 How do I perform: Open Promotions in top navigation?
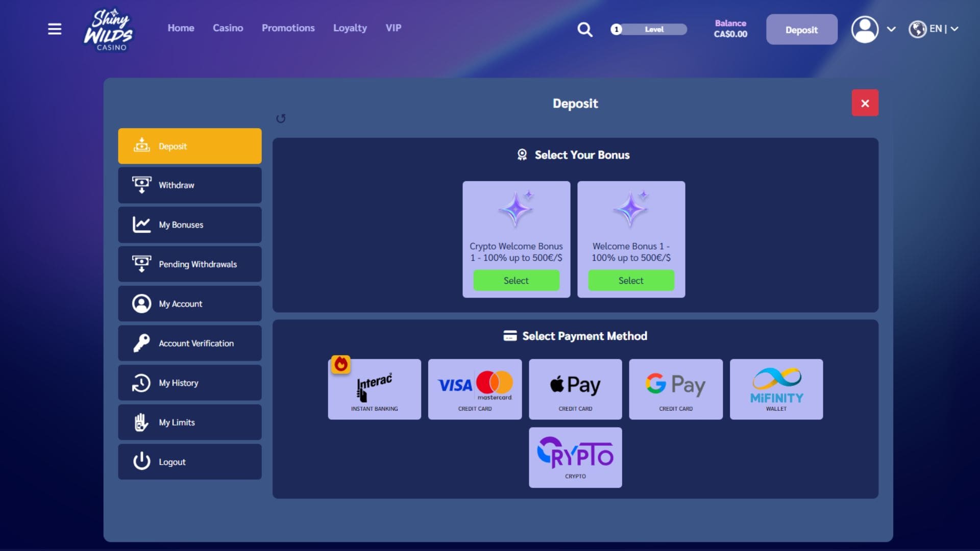click(x=288, y=28)
